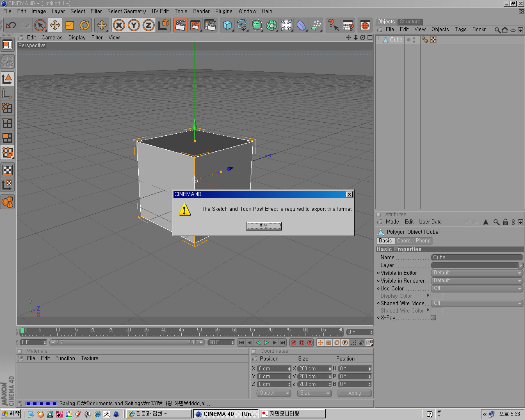The height and width of the screenshot is (420, 525).
Task: Toggle Cube visibility dots in Object Manager
Action: pyautogui.click(x=414, y=40)
